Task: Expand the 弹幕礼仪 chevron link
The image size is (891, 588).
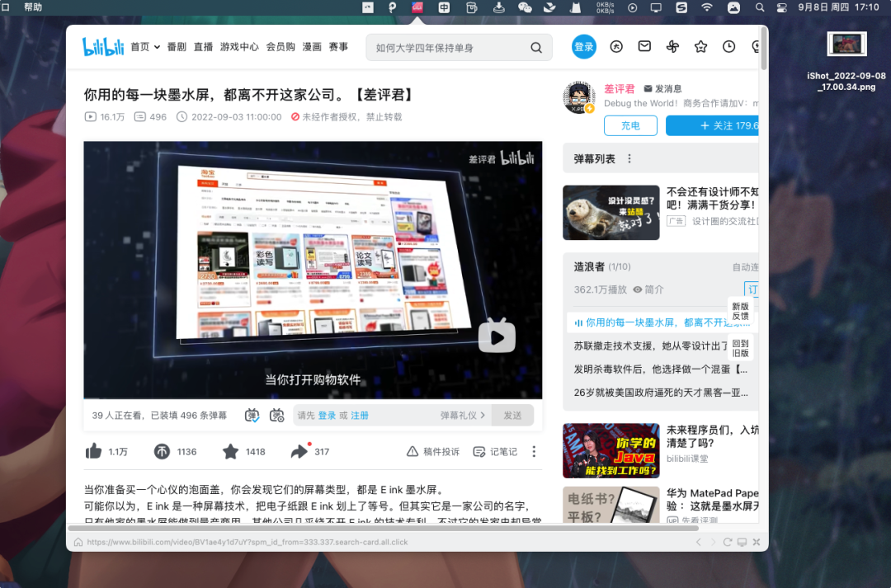Action: click(x=463, y=416)
